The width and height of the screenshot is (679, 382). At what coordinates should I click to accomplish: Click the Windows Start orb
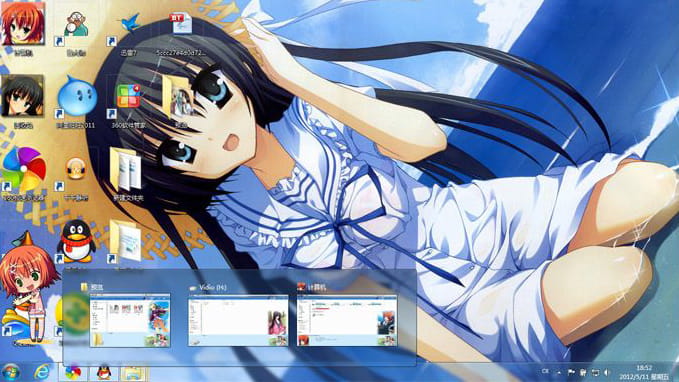pyautogui.click(x=11, y=372)
